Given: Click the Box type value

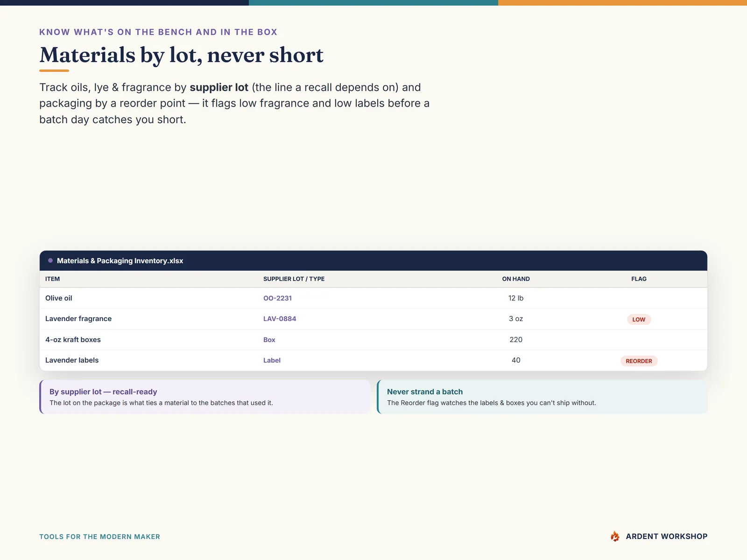Looking at the screenshot, I should coord(269,340).
